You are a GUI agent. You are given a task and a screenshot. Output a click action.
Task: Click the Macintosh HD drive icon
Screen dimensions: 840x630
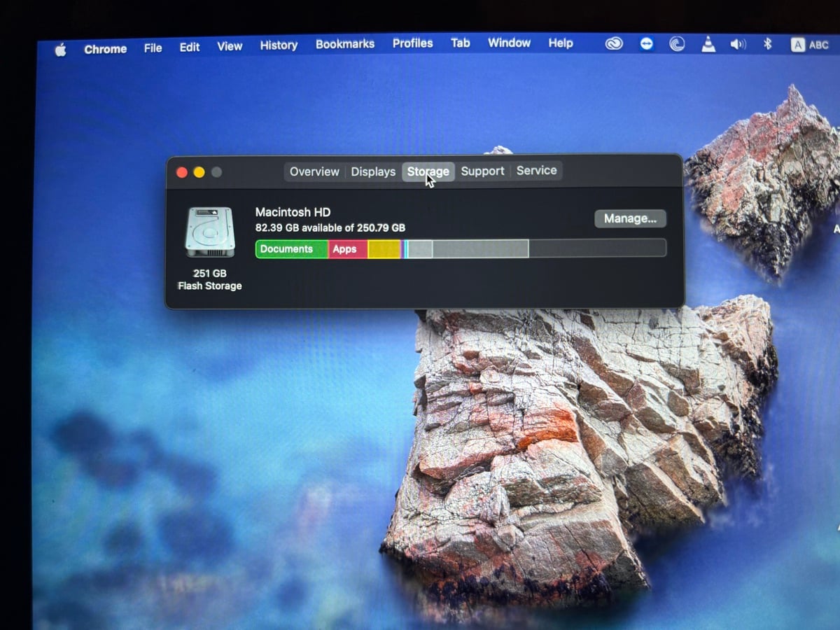pos(210,232)
